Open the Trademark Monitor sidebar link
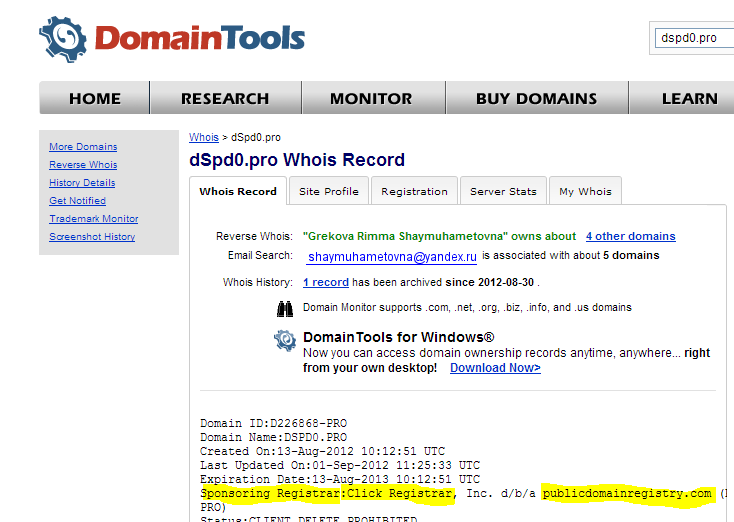Viewport: 734px width, 522px height. tap(94, 219)
